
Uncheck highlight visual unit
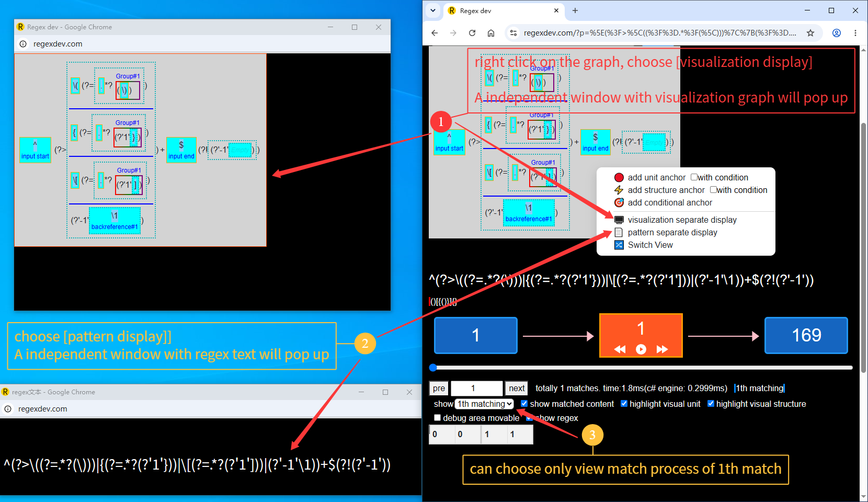click(624, 404)
